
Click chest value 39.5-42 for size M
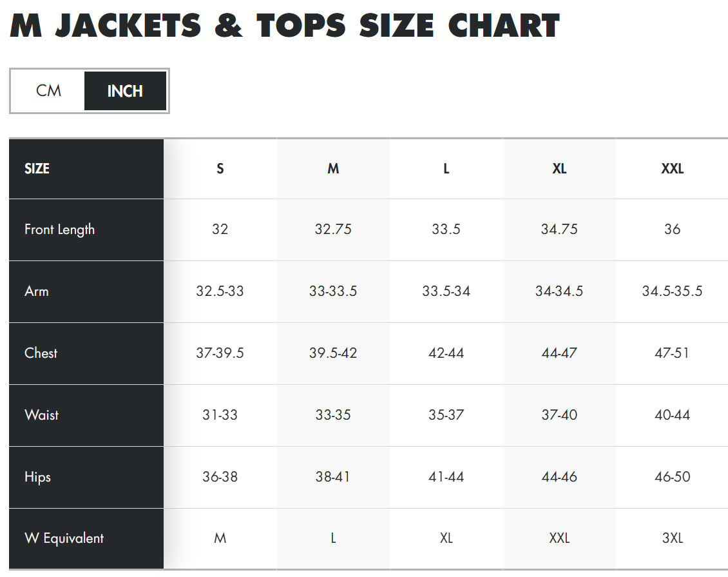tap(333, 353)
